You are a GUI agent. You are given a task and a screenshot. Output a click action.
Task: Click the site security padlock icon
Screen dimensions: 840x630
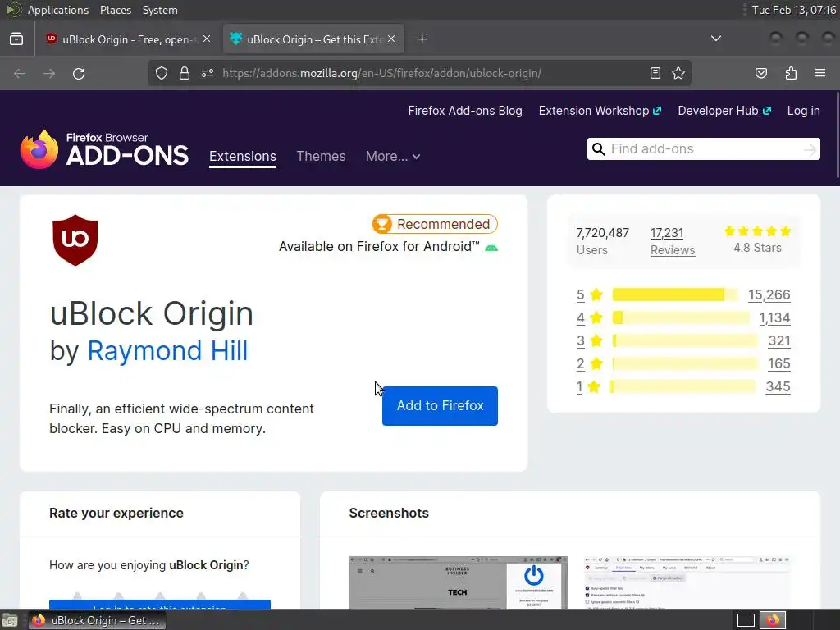tap(185, 73)
